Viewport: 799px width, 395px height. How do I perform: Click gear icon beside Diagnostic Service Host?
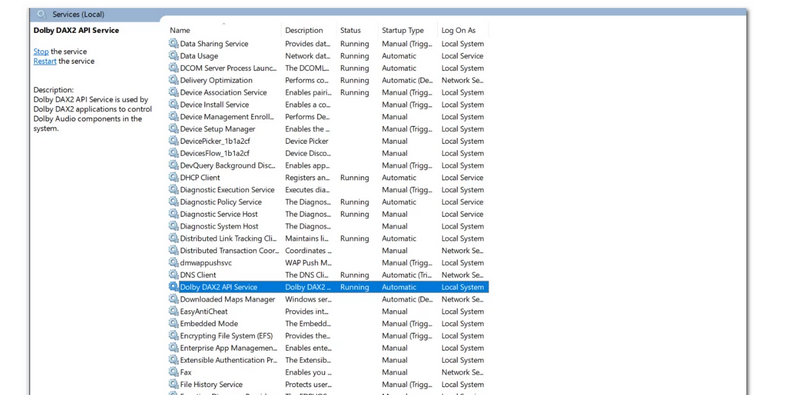(x=174, y=214)
